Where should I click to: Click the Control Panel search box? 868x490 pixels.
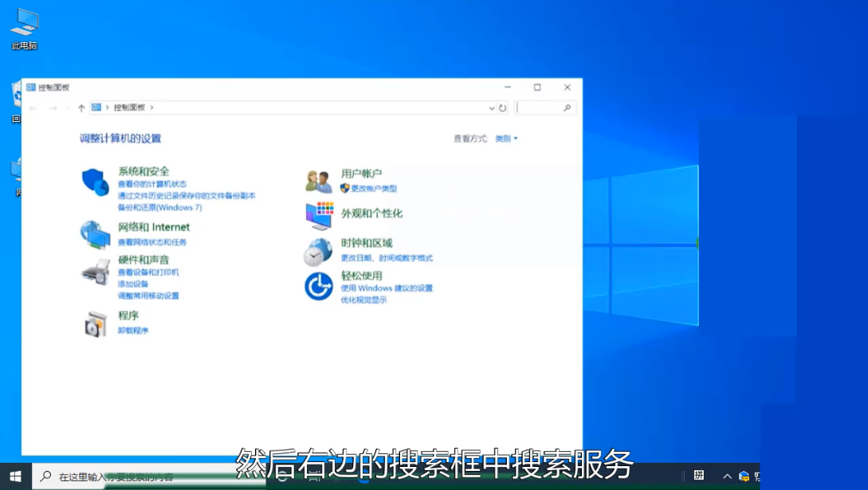(x=540, y=108)
